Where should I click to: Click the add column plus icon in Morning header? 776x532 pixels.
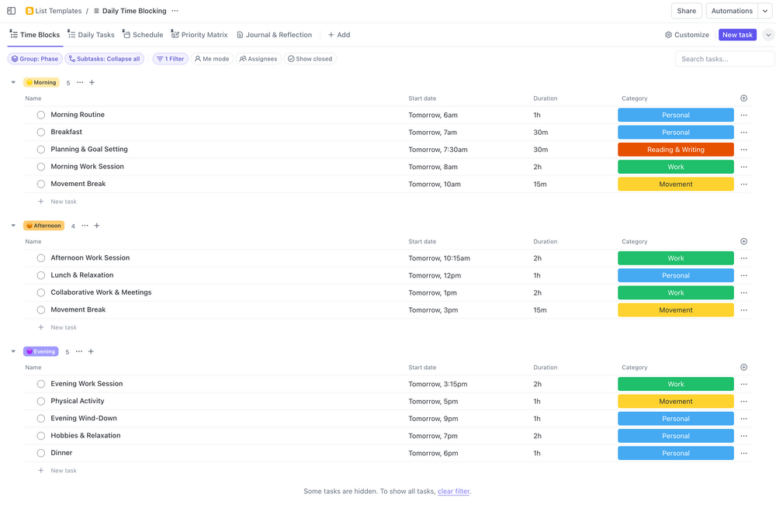[x=743, y=98]
